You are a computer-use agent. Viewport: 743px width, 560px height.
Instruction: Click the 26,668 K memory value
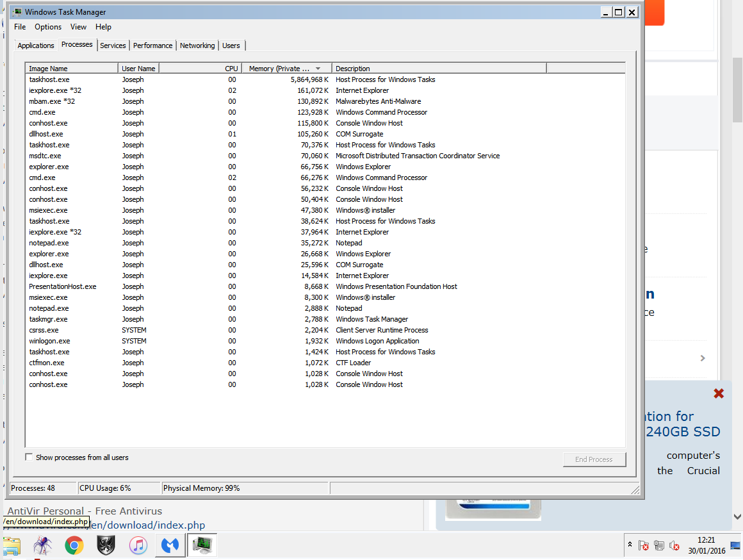(314, 254)
